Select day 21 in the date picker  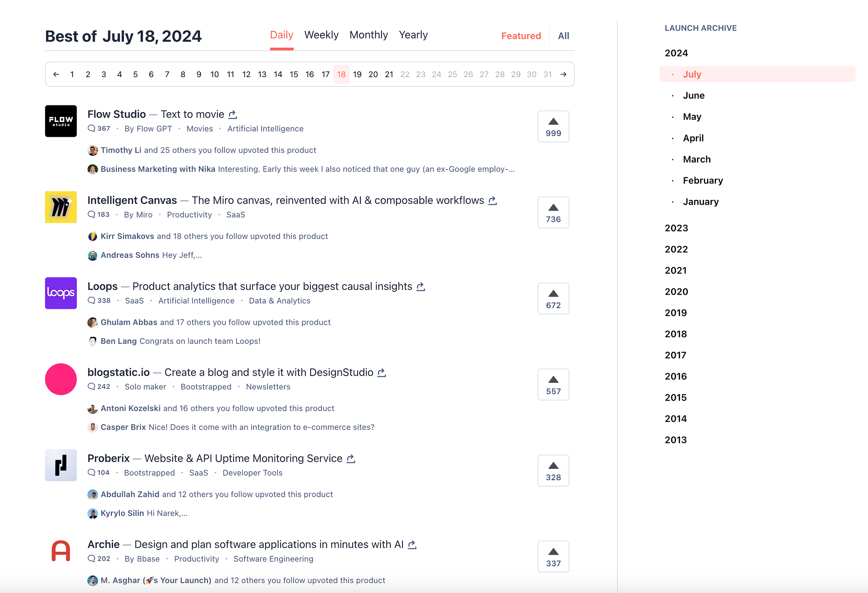(389, 74)
